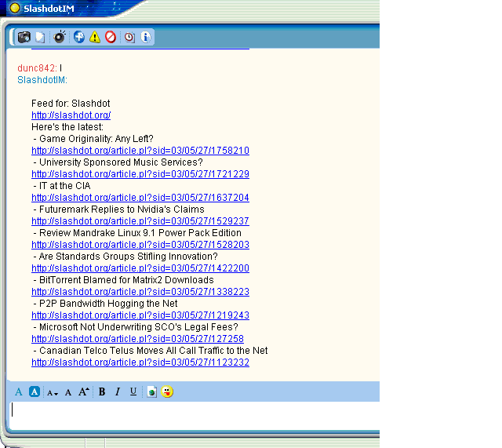Open the http://slashdot.org/ link
The height and width of the screenshot is (448, 502).
coord(71,115)
